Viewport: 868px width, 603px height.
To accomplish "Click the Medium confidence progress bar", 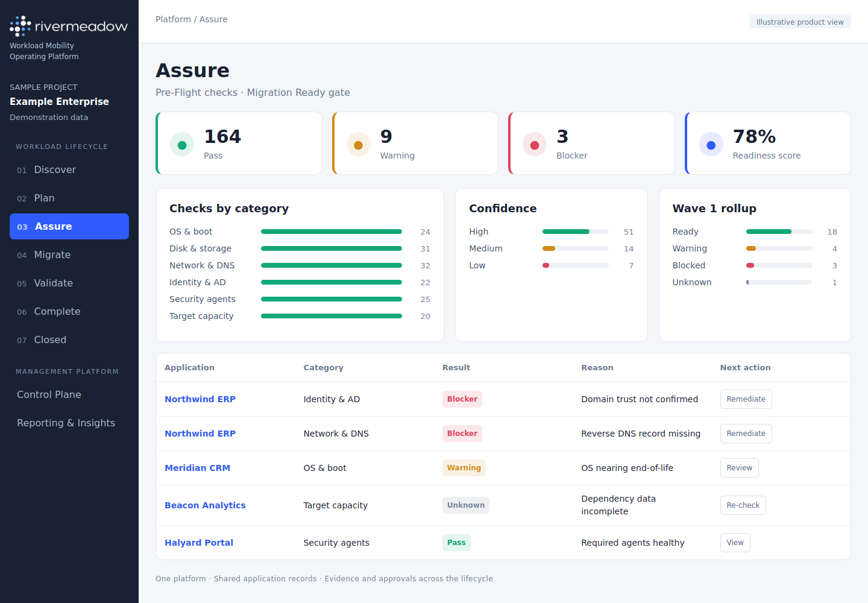I will [x=576, y=248].
